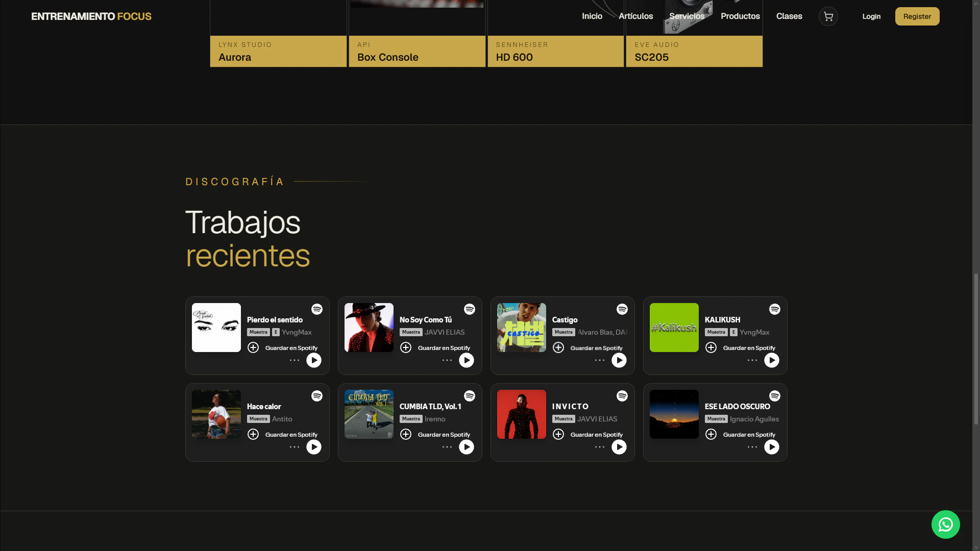980x551 pixels.
Task: Add Hace calor to Spotify via plus icon
Action: tap(253, 434)
